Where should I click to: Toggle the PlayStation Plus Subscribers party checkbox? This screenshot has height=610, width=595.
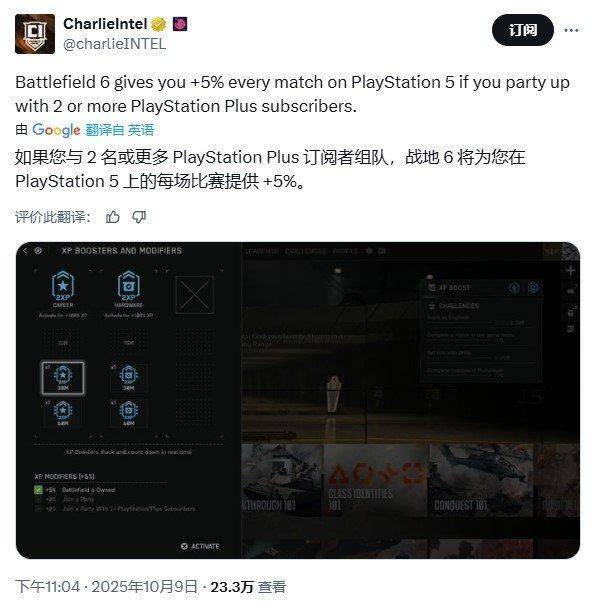click(38, 508)
